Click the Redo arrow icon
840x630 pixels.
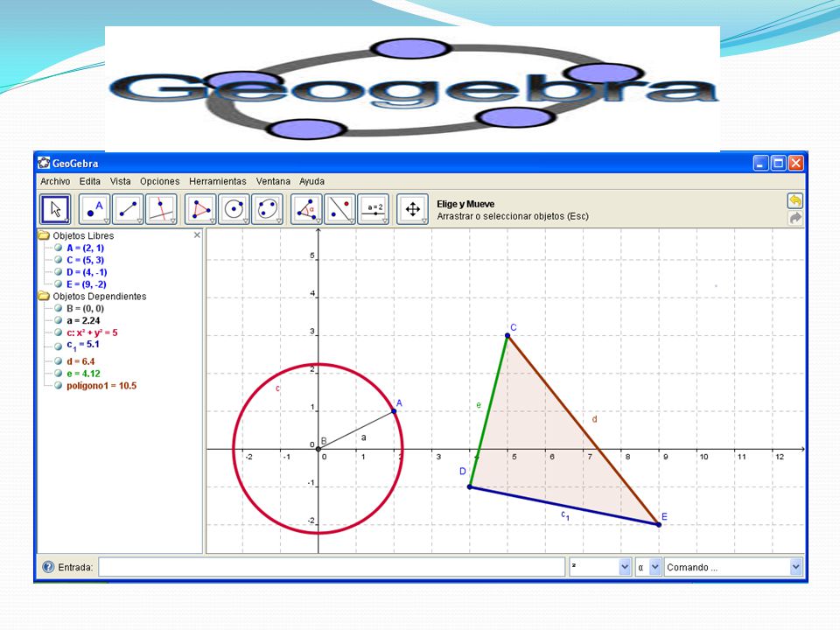tap(795, 218)
